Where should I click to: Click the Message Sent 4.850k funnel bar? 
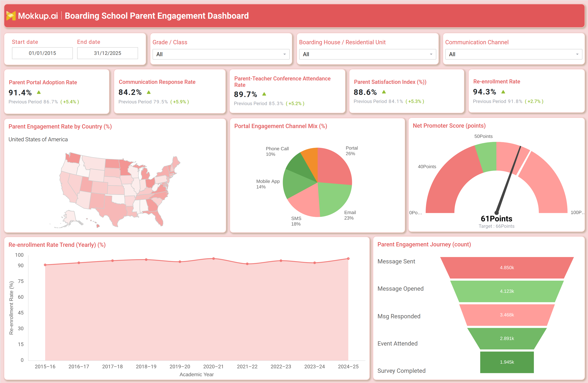507,268
